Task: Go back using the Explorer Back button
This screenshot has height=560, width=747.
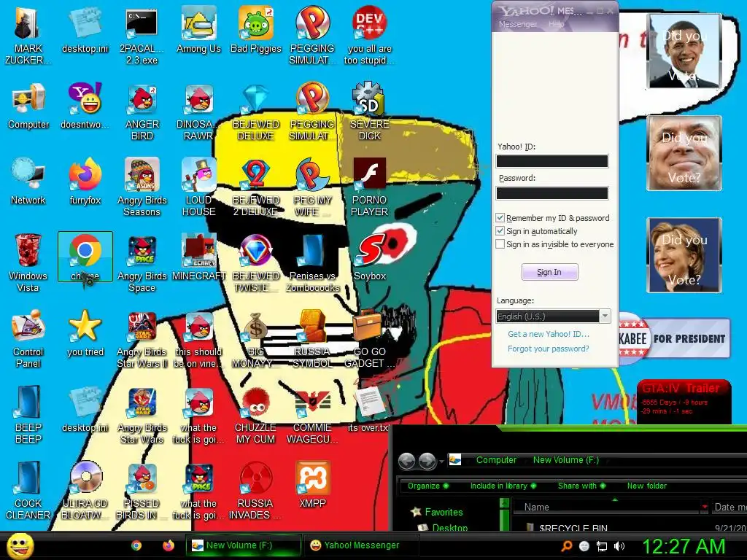Action: pos(406,461)
